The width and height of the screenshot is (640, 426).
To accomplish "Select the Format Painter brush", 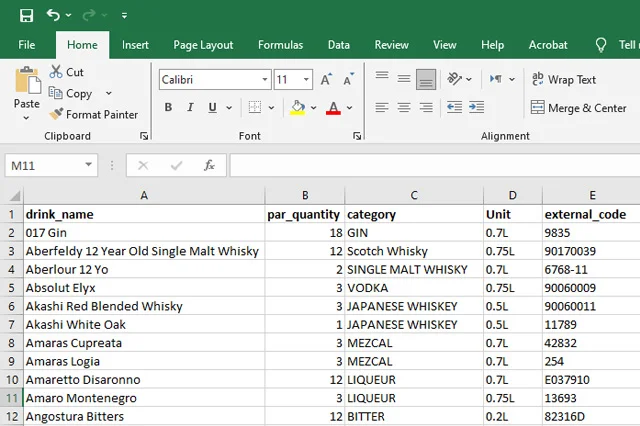I will (93, 115).
